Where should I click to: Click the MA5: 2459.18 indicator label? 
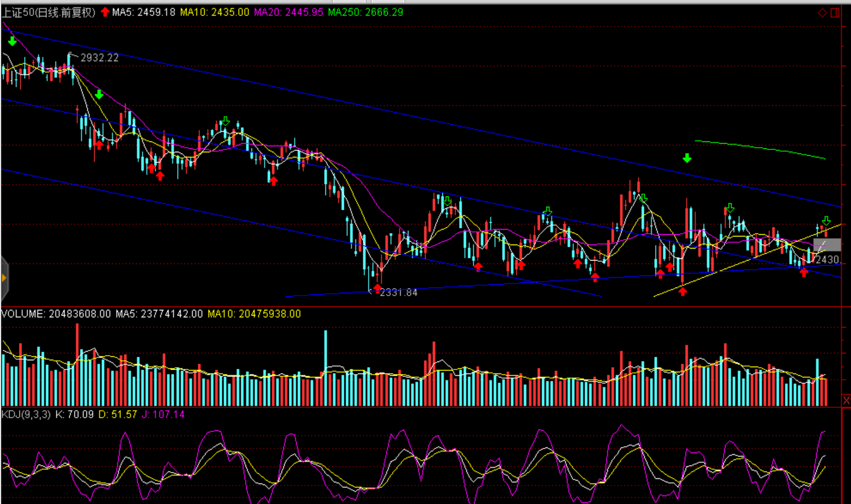[143, 13]
